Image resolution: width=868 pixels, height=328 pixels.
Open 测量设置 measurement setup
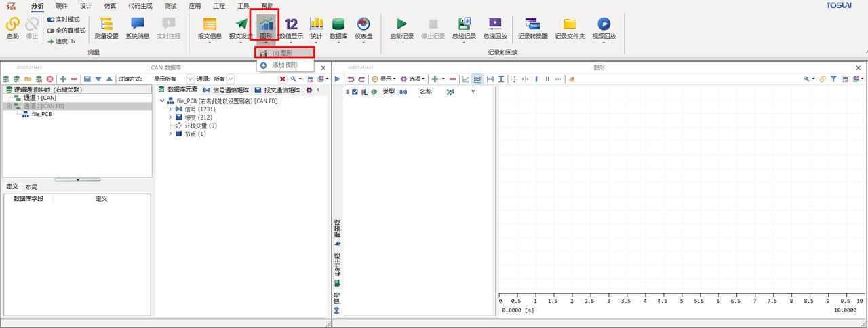click(106, 29)
